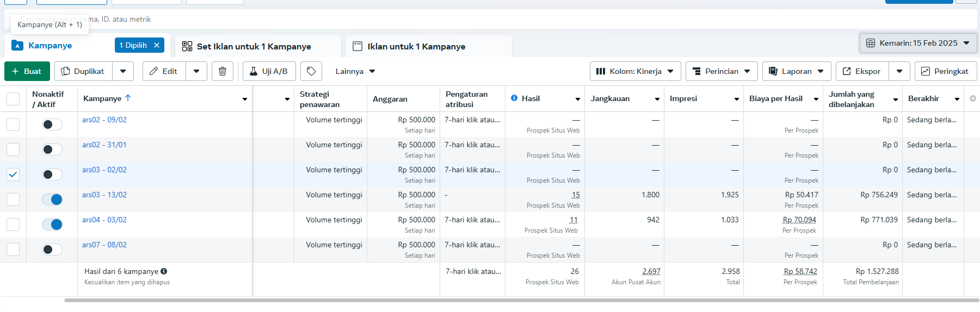Switch to Set Iklan untuk 1 Kampanye tab
Screen dimensions: 980x312
pos(254,47)
